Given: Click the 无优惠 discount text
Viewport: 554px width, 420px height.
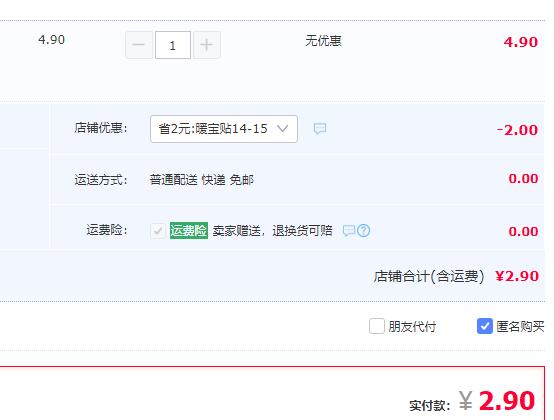Looking at the screenshot, I should point(323,41).
